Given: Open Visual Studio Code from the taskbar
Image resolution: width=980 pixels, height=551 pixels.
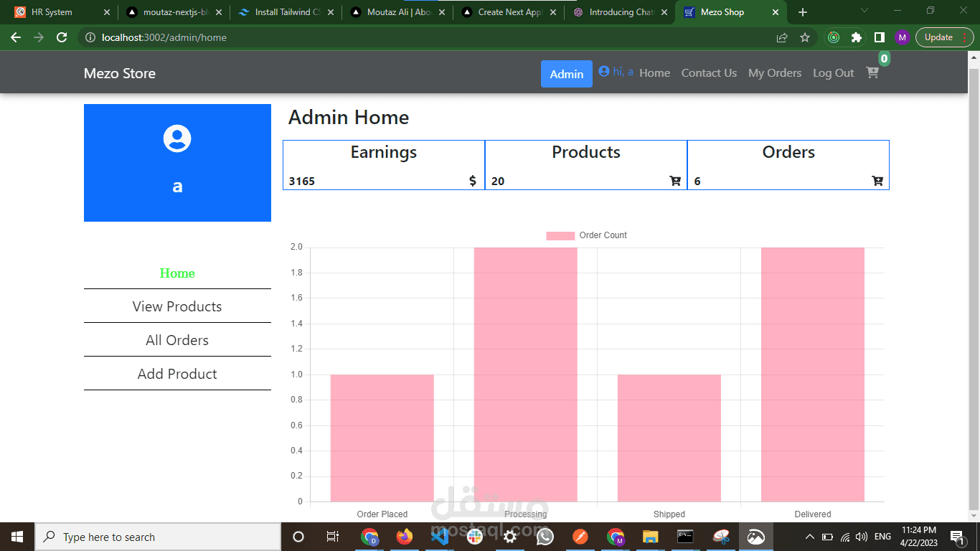Looking at the screenshot, I should pos(440,537).
